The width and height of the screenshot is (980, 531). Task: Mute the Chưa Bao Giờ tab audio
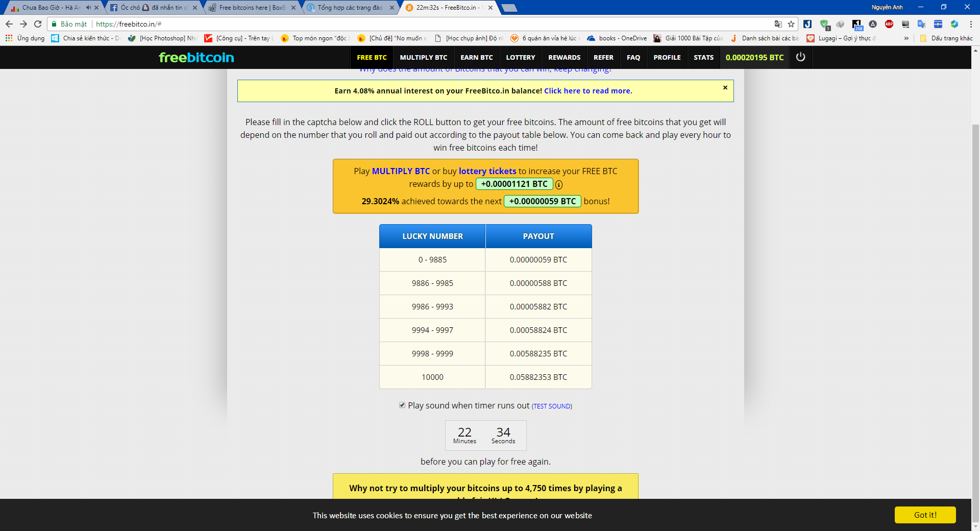(88, 8)
